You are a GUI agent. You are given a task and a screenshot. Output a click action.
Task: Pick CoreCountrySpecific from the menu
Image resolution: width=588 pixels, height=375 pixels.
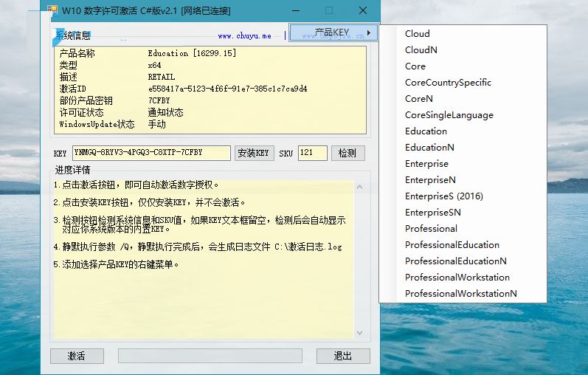coord(463,83)
